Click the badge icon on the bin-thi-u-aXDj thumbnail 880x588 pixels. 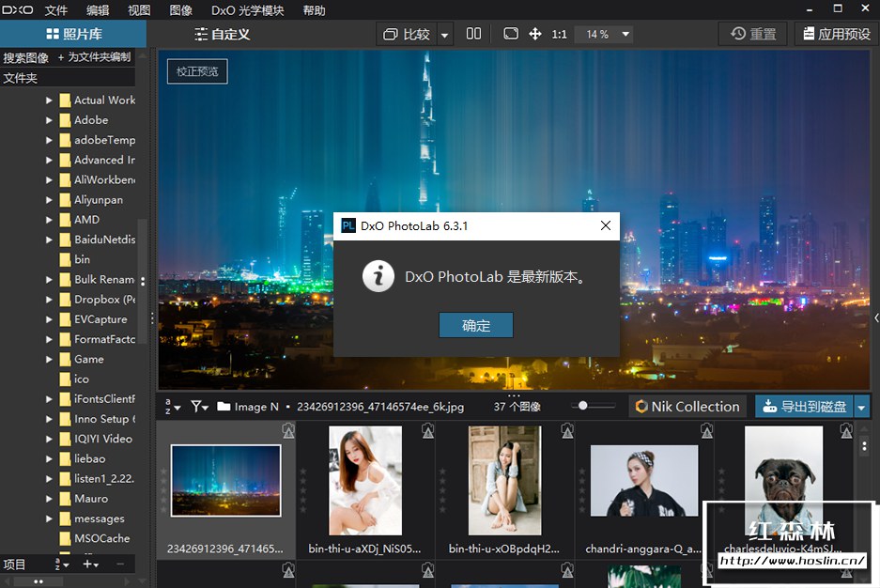tap(427, 431)
